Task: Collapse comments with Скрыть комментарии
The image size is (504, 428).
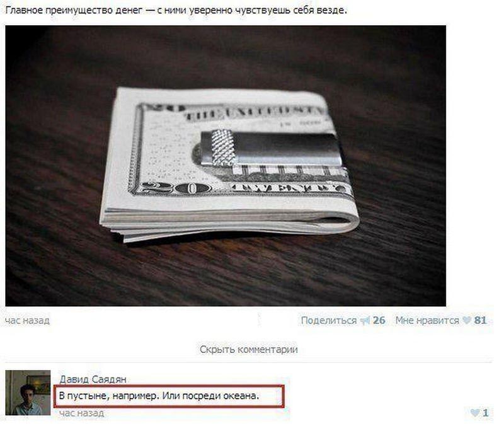Action: click(248, 350)
